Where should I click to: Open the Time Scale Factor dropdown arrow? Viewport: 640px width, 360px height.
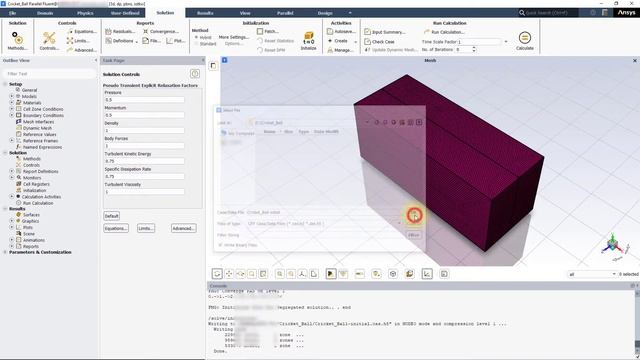point(506,42)
